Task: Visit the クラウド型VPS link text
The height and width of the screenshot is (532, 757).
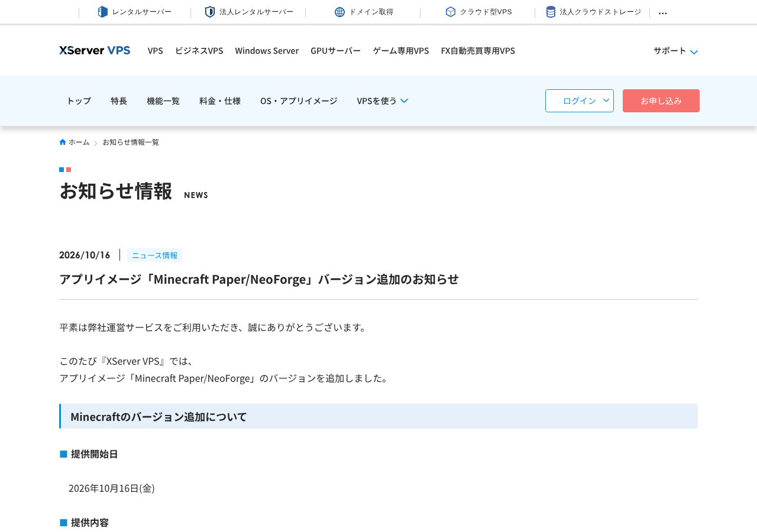Action: [486, 12]
